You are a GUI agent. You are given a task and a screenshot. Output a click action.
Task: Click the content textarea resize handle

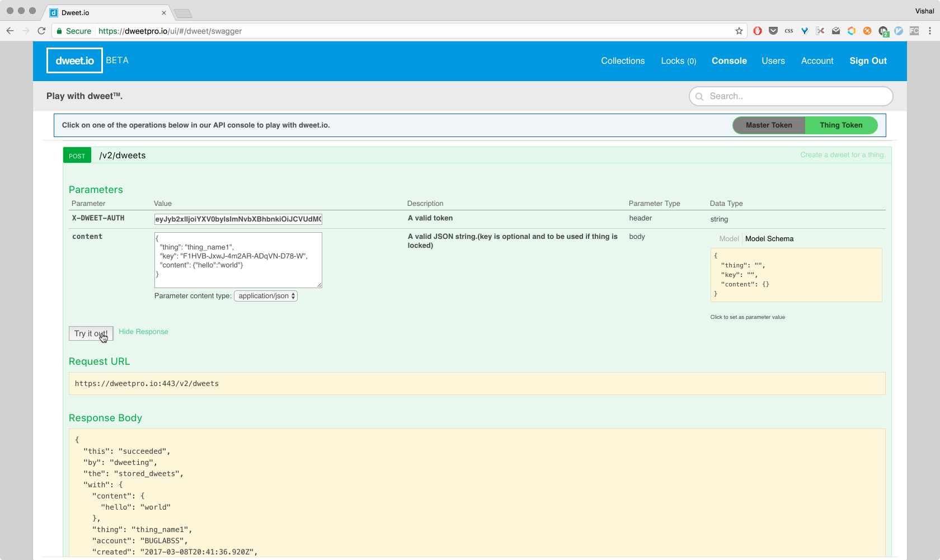pyautogui.click(x=319, y=285)
